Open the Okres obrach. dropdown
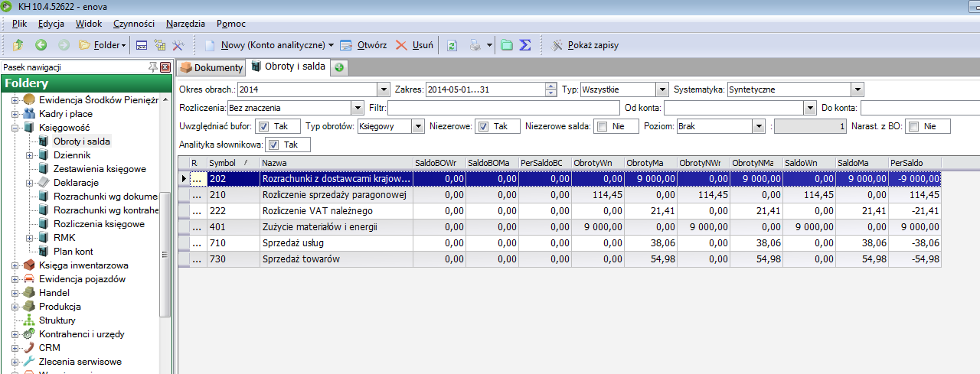The height and width of the screenshot is (374, 980). 384,89
